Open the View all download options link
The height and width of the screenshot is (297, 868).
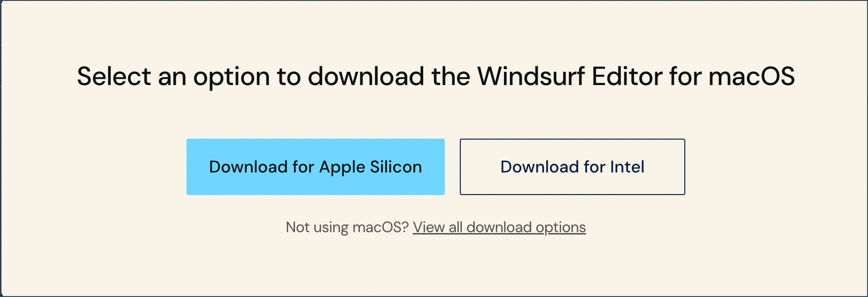coord(499,227)
